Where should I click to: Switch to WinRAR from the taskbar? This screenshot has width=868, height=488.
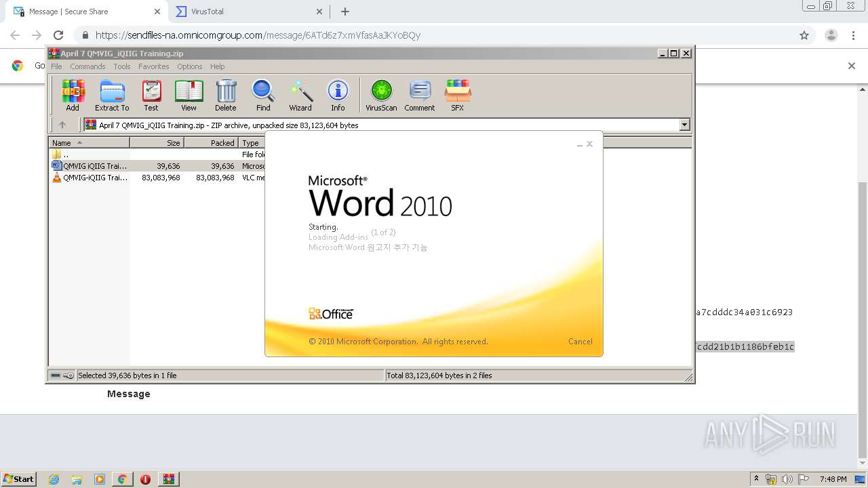(168, 479)
